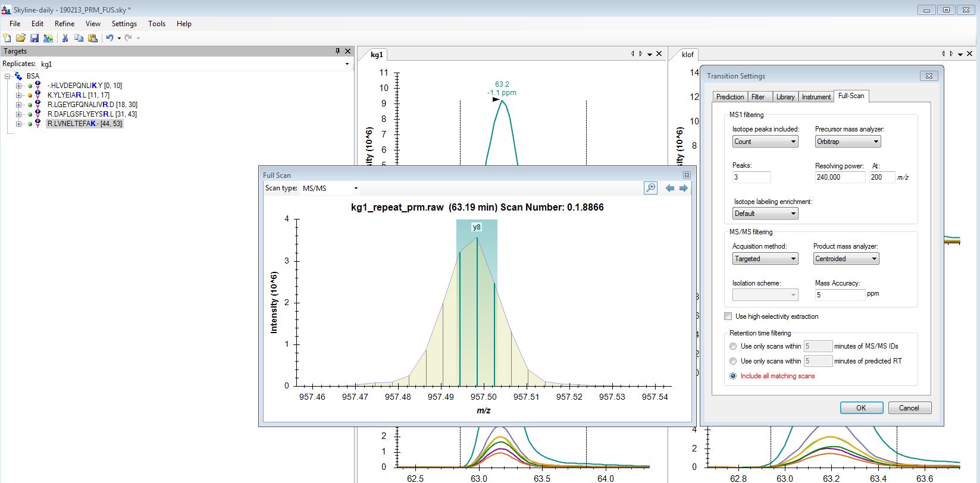Viewport: 980px width, 483px height.
Task: Click the Paste clipboard icon
Action: [x=93, y=38]
